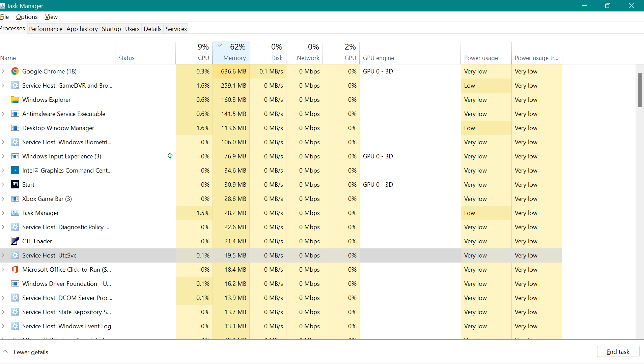
Task: Click the Service Host GameDVR gear icon
Action: [15, 85]
